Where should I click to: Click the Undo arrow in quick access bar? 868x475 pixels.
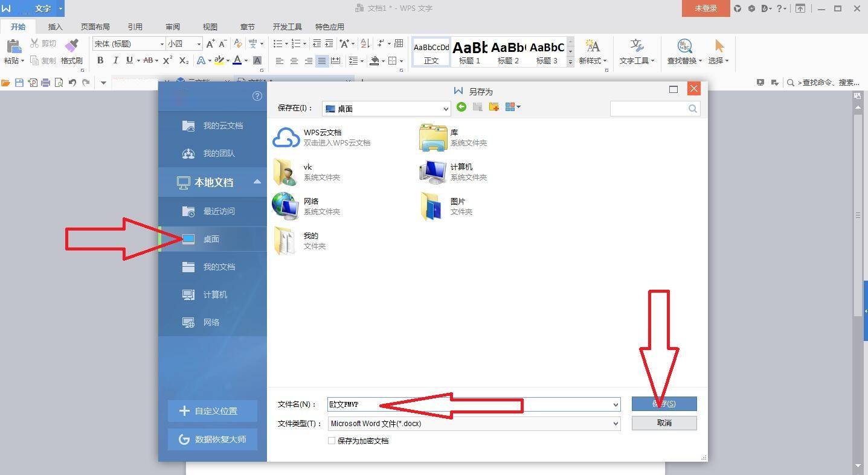click(72, 83)
